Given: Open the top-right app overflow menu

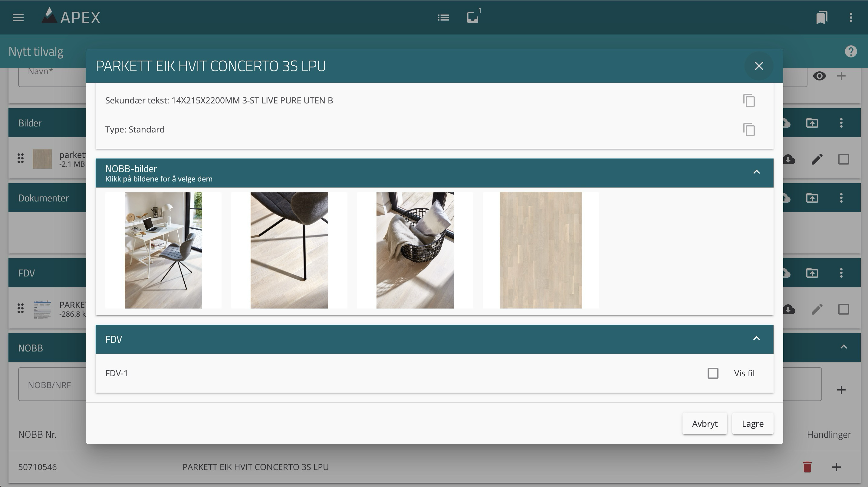Looking at the screenshot, I should point(851,18).
